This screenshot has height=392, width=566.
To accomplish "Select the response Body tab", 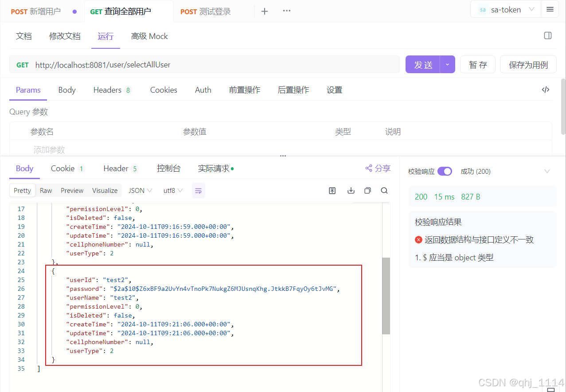I will pyautogui.click(x=25, y=169).
